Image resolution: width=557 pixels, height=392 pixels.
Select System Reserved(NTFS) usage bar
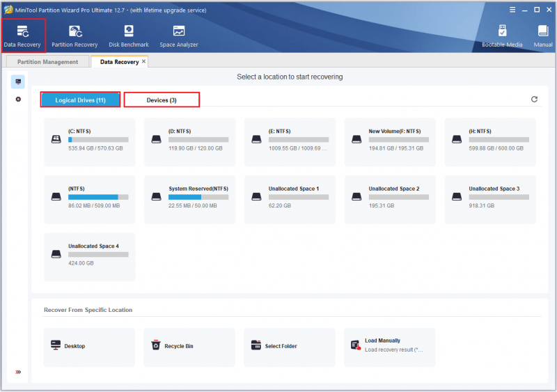pos(198,197)
